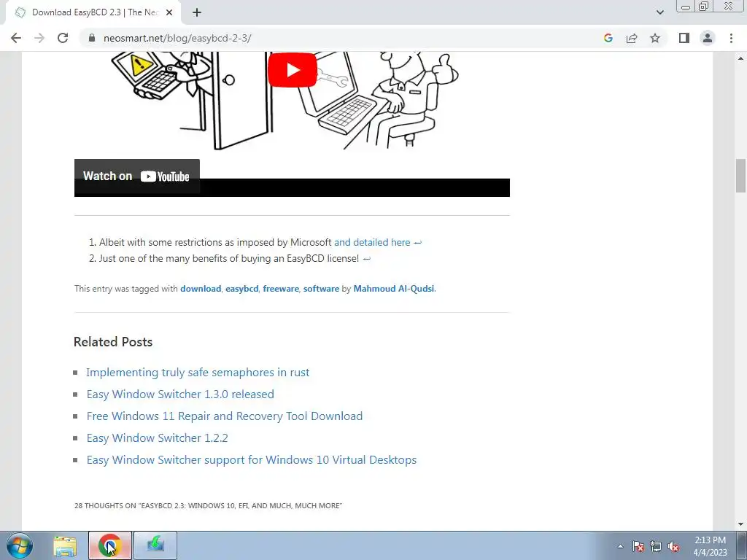Open a new browser tab
Screen dimensions: 747x560
point(197,12)
